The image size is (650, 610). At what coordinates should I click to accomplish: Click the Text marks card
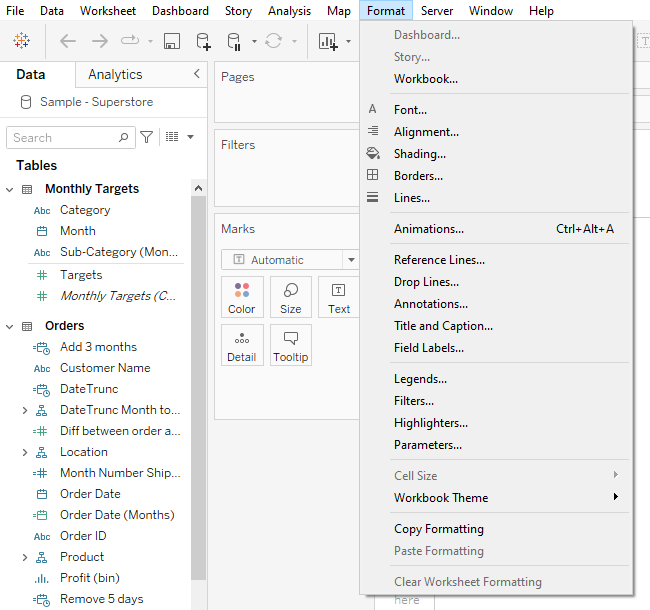[x=339, y=297]
